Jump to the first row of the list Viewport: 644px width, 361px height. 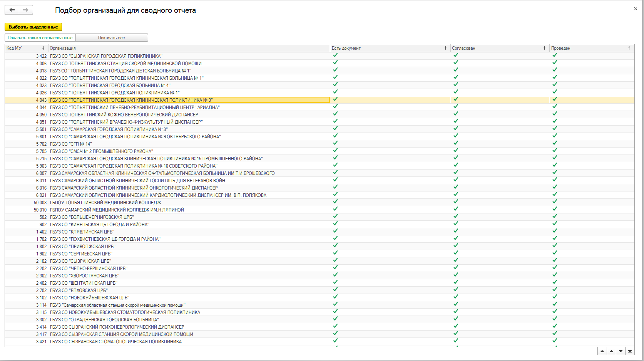(x=602, y=351)
